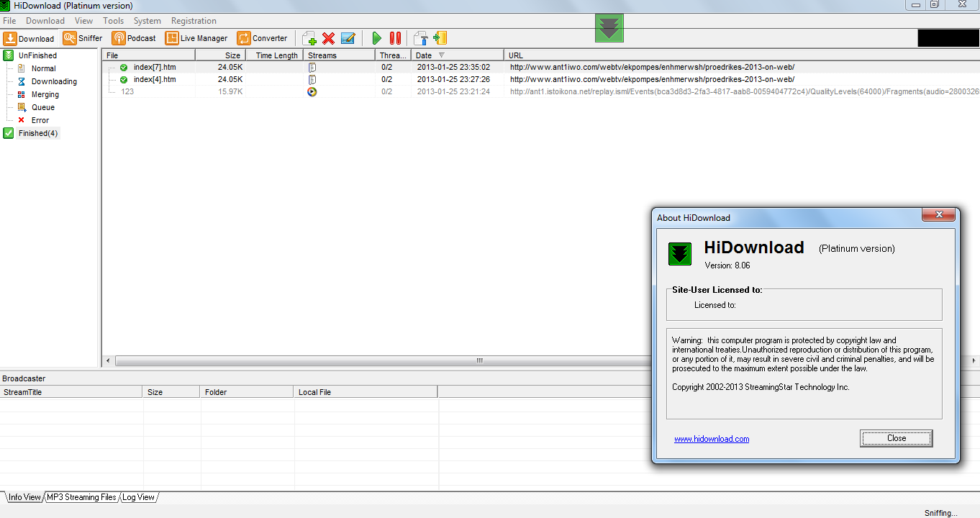Click the StreamTitle column header in Broadcaster
This screenshot has height=518, width=980.
click(71, 392)
